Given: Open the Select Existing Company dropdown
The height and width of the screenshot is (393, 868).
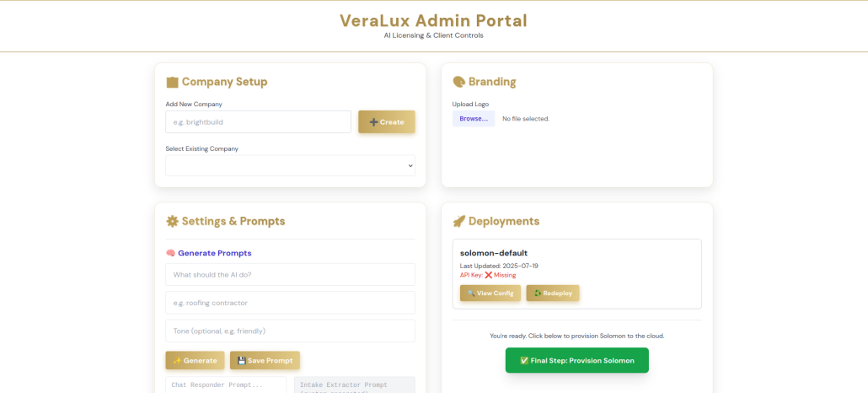Looking at the screenshot, I should 290,165.
